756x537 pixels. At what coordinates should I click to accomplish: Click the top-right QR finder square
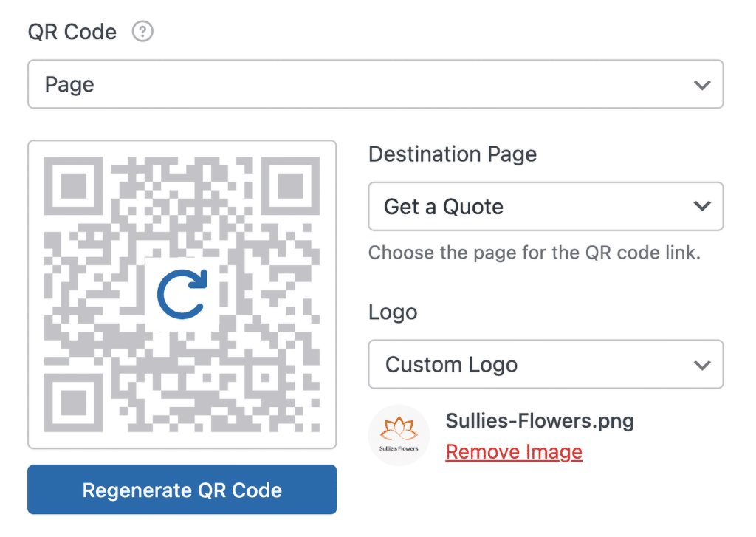click(291, 185)
